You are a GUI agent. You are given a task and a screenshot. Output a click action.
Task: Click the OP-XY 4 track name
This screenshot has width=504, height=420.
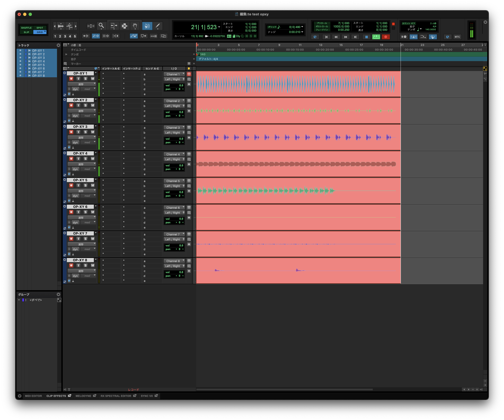(x=80, y=153)
